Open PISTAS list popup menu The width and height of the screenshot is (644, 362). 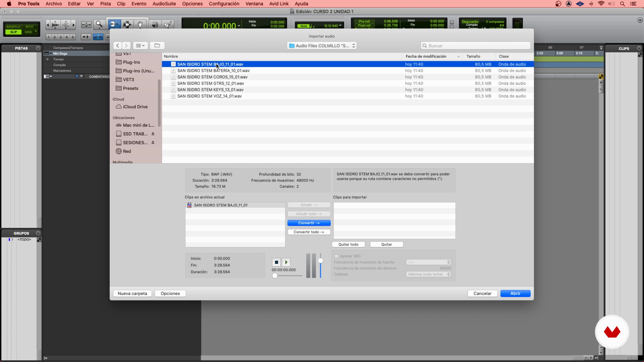38,48
